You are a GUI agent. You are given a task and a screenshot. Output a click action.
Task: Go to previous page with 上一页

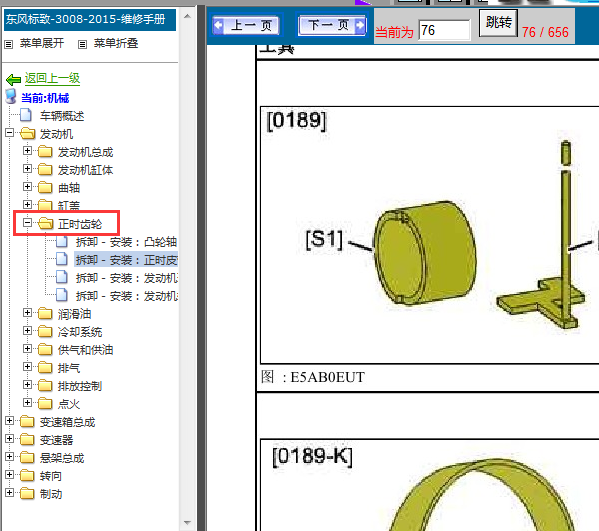(246, 25)
